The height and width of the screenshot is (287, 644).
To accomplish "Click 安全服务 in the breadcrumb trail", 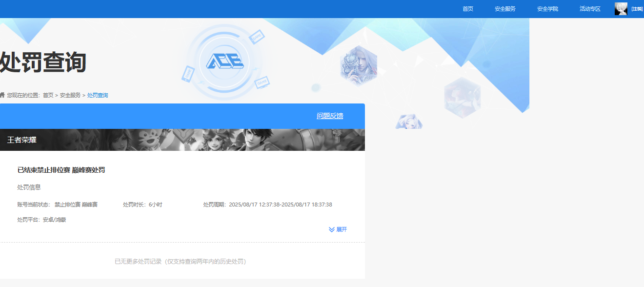I will click(x=70, y=95).
